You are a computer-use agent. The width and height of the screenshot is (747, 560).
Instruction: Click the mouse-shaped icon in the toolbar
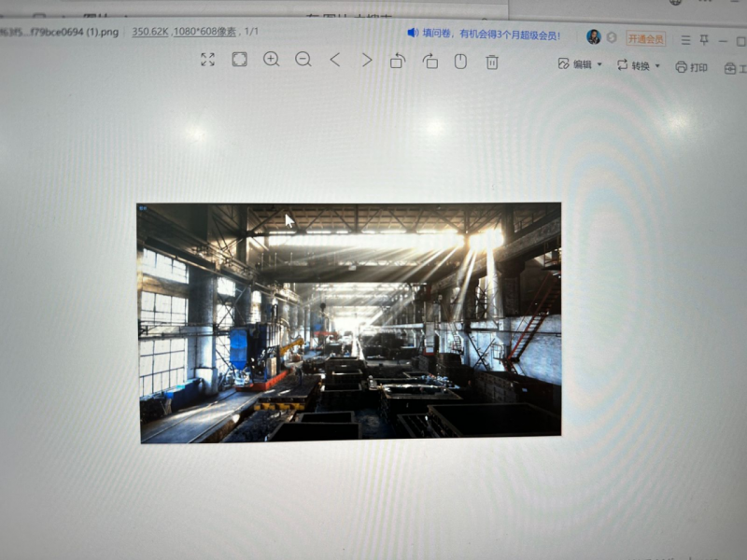(x=460, y=62)
